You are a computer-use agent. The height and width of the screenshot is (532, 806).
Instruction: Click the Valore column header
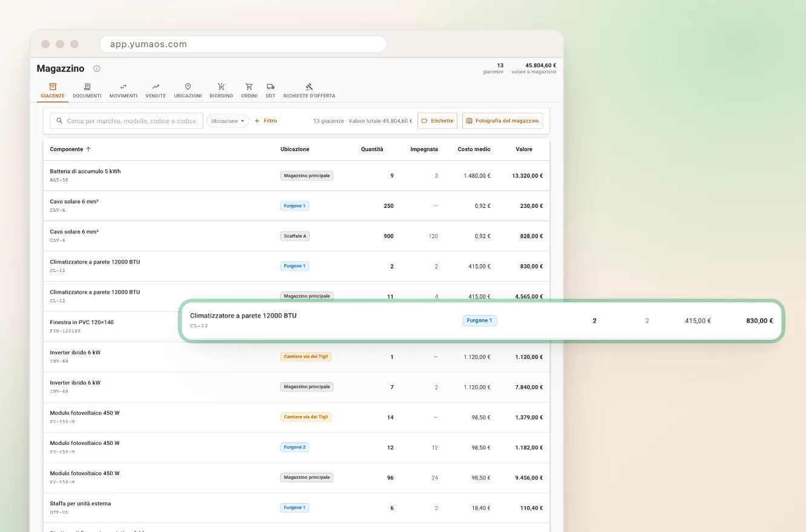(524, 149)
